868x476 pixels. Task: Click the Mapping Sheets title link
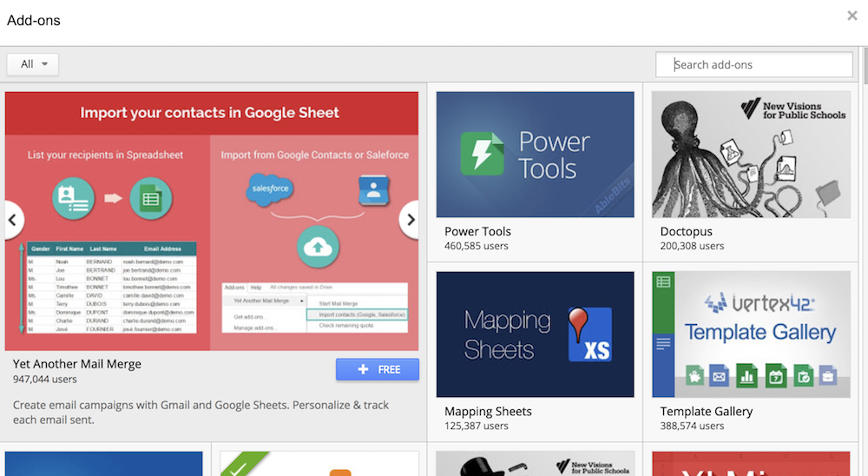(488, 411)
